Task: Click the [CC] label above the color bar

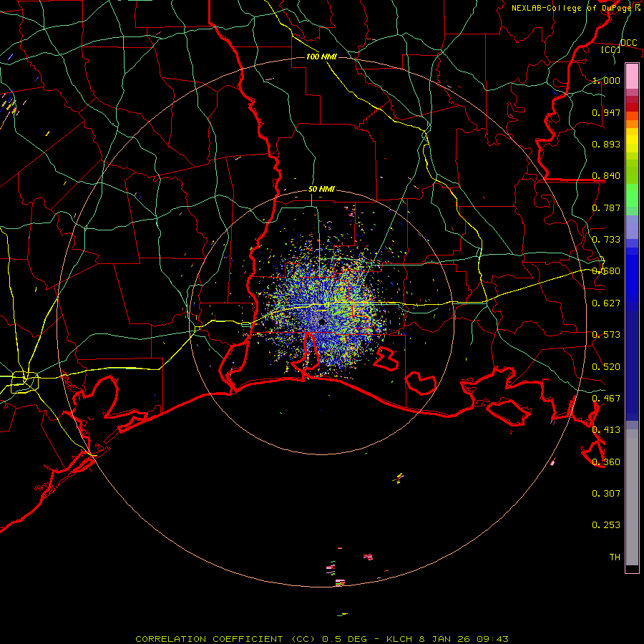Action: [x=611, y=49]
